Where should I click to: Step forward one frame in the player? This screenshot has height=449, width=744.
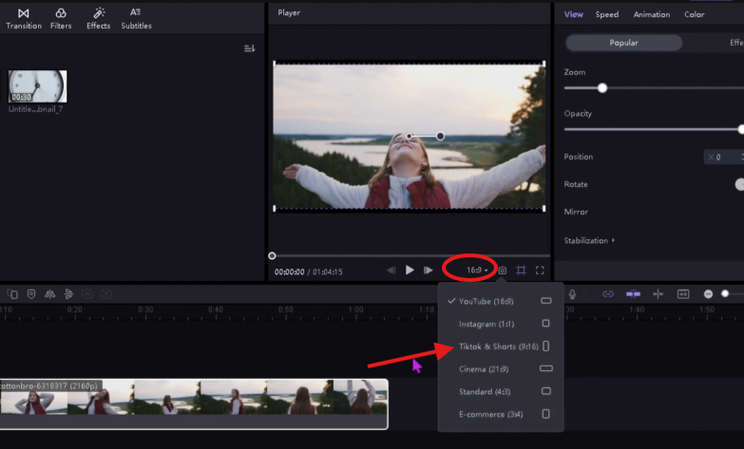[428, 270]
